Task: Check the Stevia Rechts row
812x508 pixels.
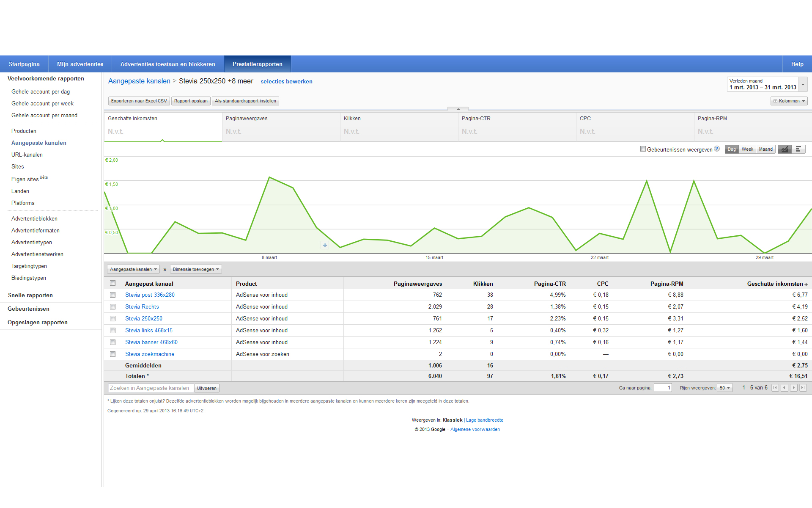Action: coord(112,307)
